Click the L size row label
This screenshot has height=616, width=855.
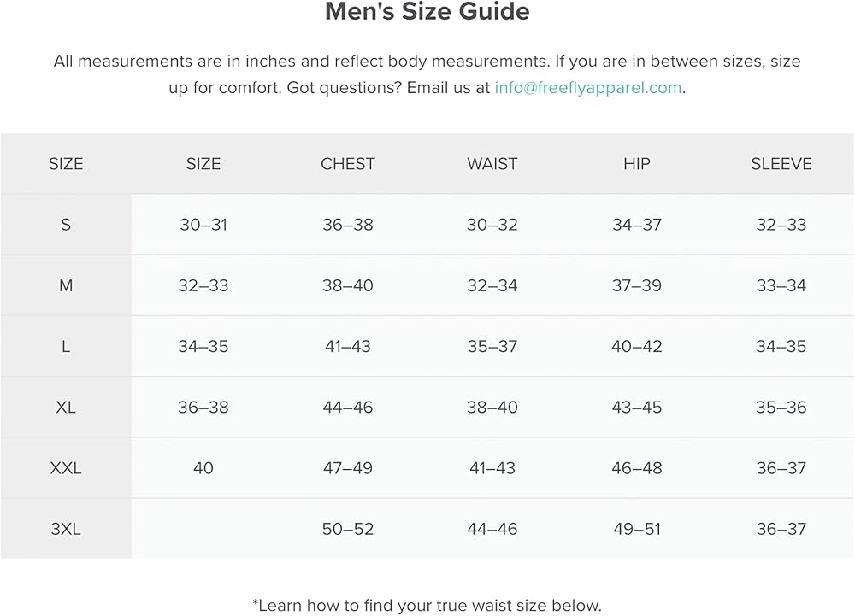66,346
